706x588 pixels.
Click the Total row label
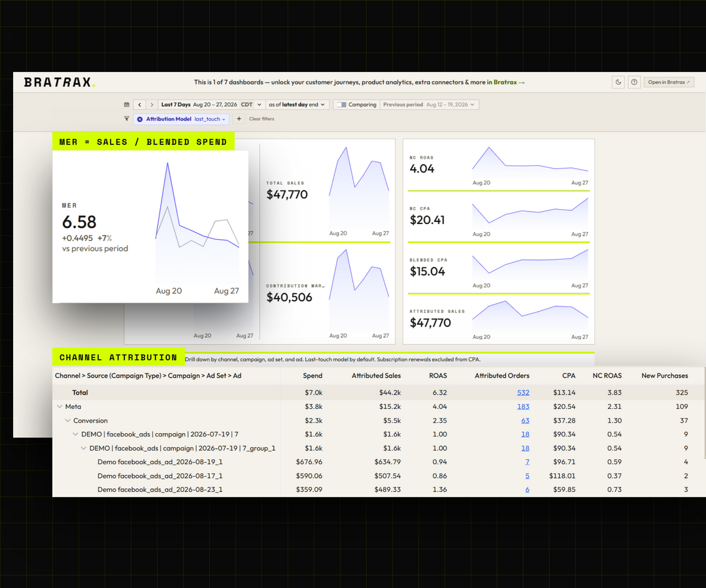80,392
